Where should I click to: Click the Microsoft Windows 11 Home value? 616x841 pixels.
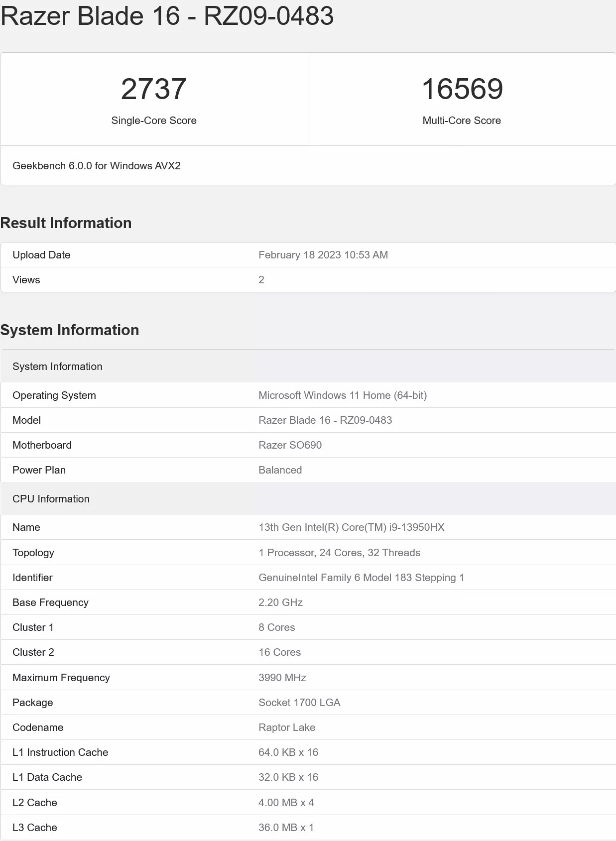point(343,395)
